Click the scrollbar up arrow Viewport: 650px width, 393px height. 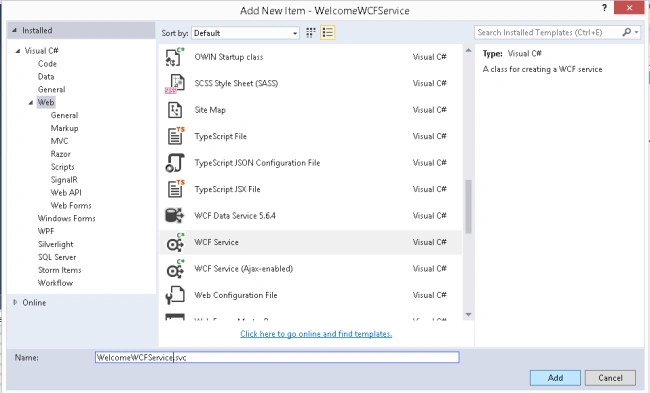[x=468, y=51]
